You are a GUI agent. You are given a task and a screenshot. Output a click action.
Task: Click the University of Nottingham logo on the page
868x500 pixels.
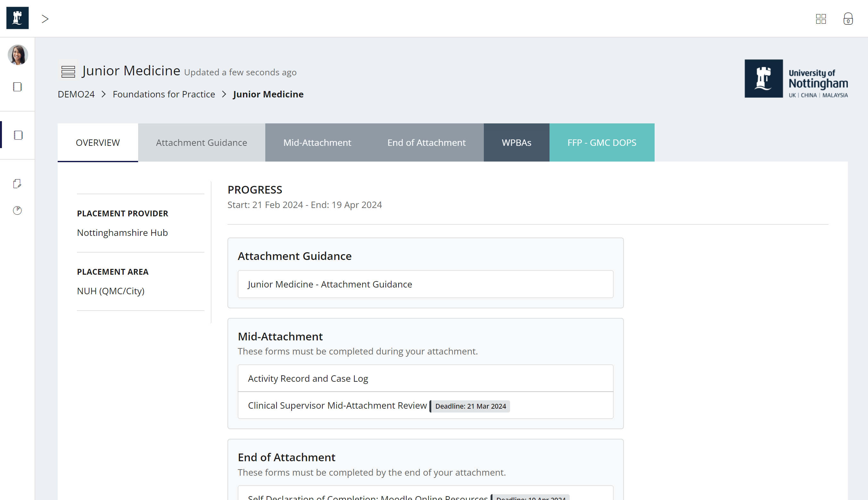[796, 79]
